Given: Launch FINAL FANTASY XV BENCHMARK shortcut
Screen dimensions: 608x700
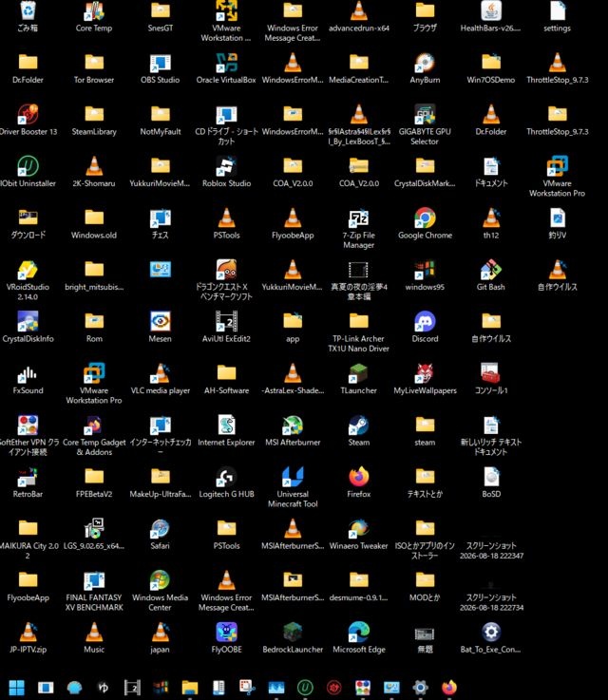Looking at the screenshot, I should pos(94,580).
